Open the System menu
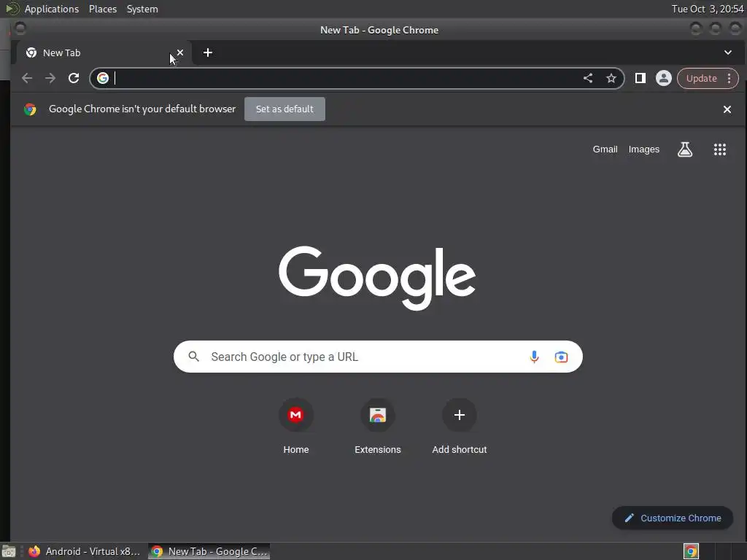 [142, 9]
